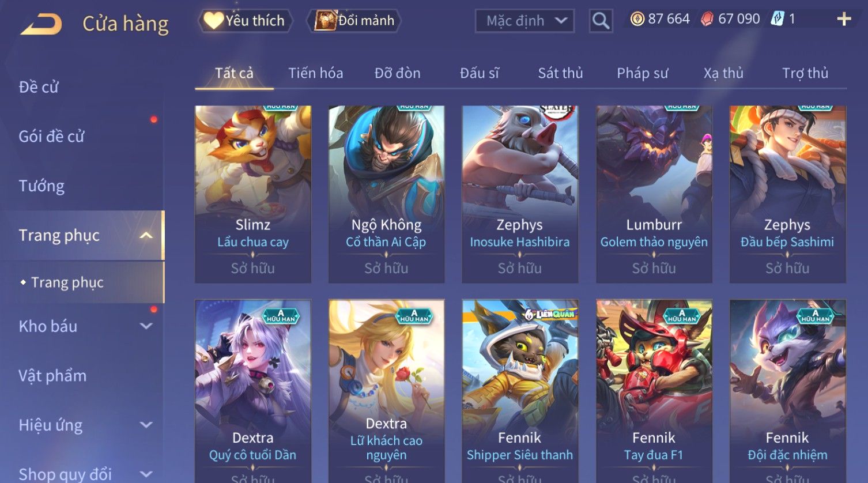Select Slimz Lẩu chua cay skin card

coord(253,194)
